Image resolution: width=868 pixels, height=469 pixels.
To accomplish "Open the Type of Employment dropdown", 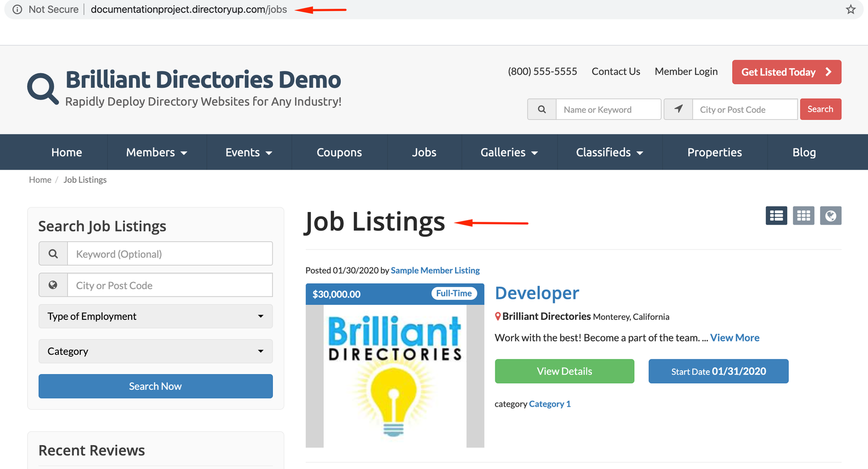I will click(156, 316).
